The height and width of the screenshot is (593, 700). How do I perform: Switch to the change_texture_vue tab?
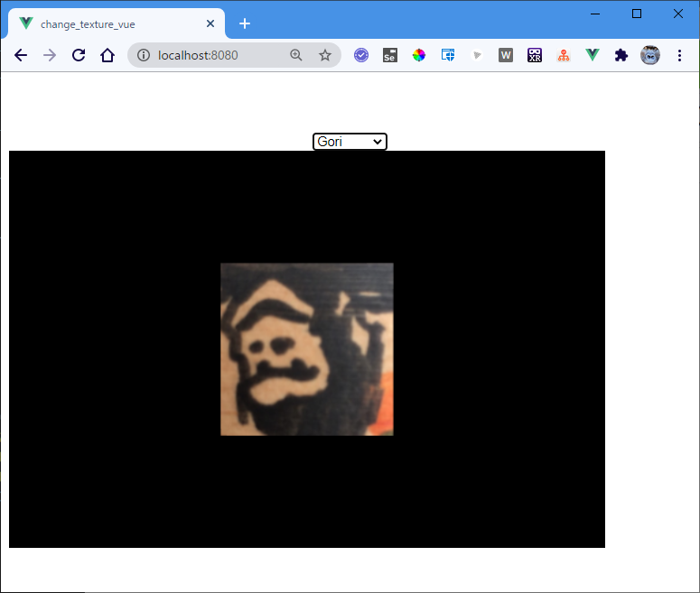(x=117, y=23)
